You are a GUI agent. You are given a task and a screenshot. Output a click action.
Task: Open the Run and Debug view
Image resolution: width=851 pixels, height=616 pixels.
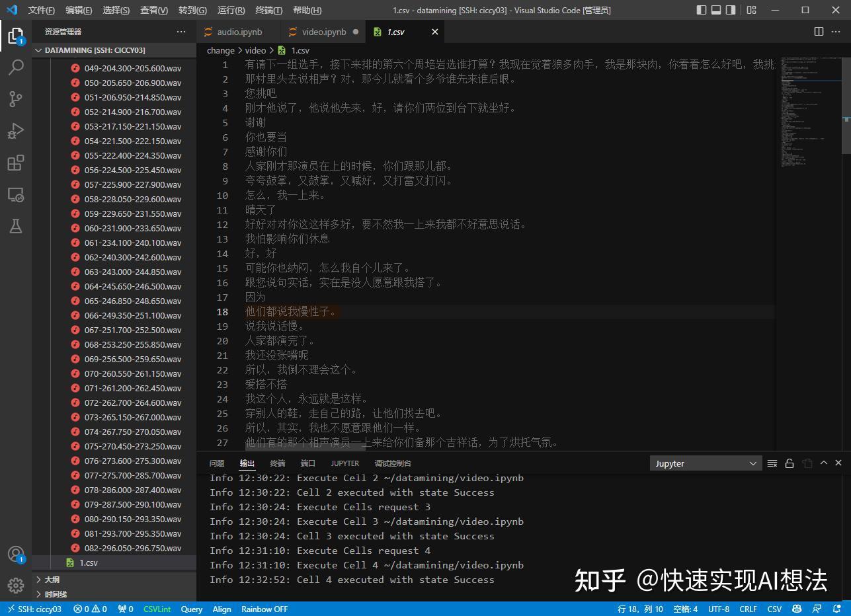[x=16, y=130]
